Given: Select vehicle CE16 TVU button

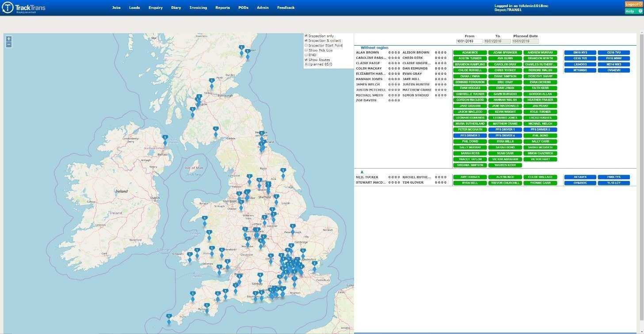Looking at the screenshot, I should (x=614, y=53).
